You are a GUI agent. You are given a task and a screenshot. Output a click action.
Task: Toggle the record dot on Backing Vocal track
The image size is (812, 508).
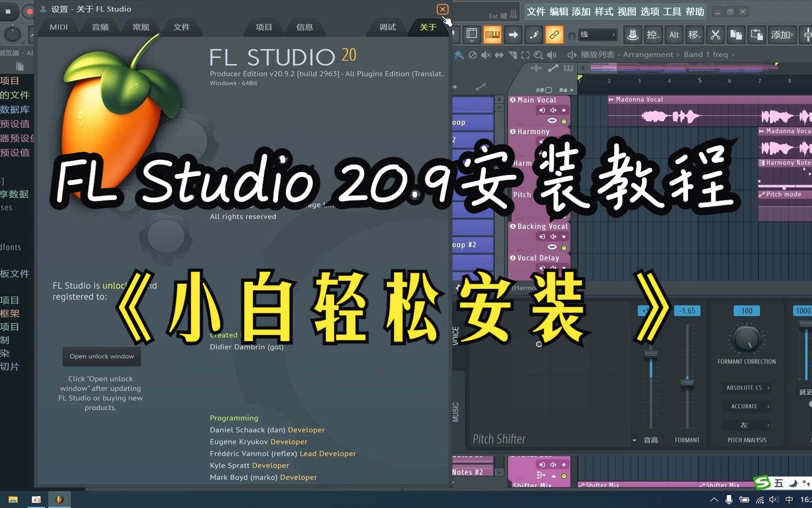564,237
